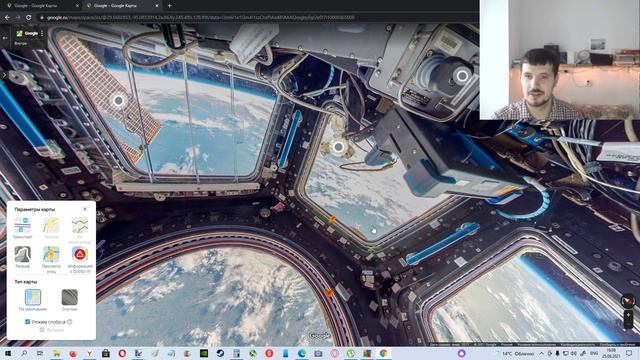The image size is (640, 360).
Task: Switch to the first Google Maps browser tab
Action: [x=41, y=6]
